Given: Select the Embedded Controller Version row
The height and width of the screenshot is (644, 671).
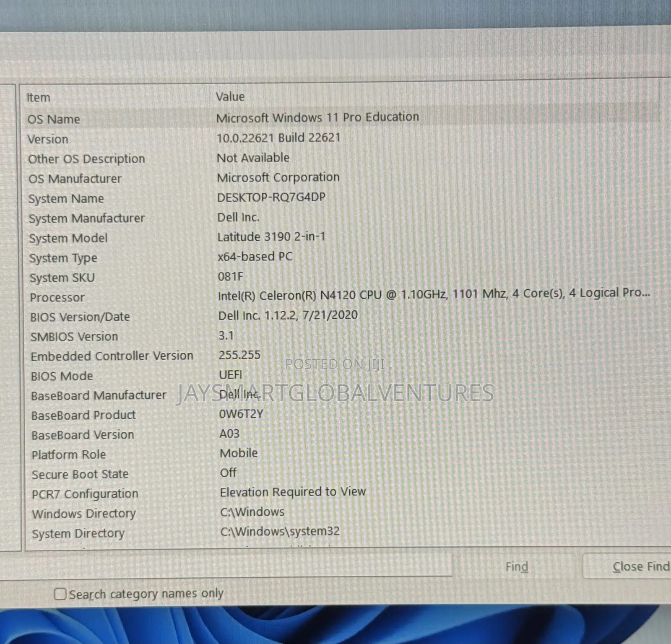Looking at the screenshot, I should click(x=342, y=356).
